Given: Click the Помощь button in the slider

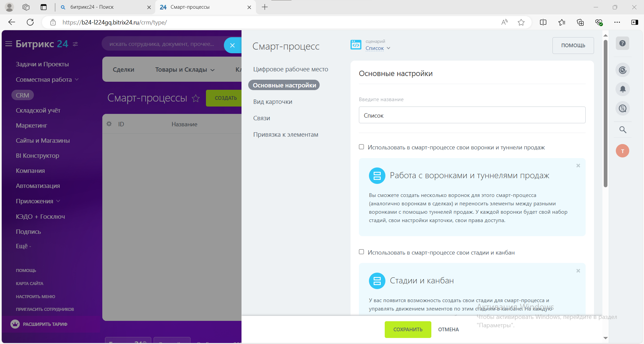Looking at the screenshot, I should point(573,45).
